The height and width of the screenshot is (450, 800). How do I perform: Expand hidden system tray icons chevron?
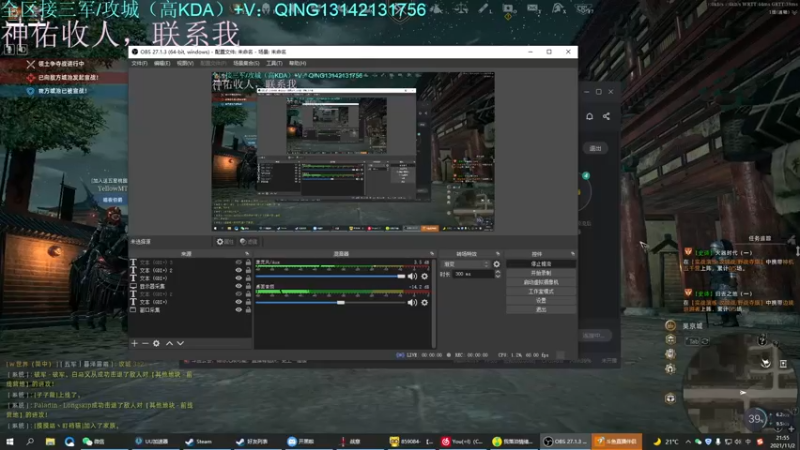688,441
